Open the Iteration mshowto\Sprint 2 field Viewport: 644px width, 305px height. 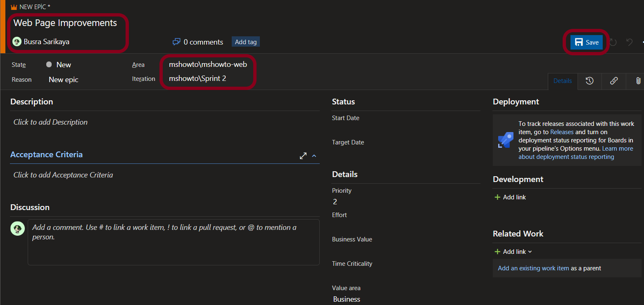tap(197, 78)
